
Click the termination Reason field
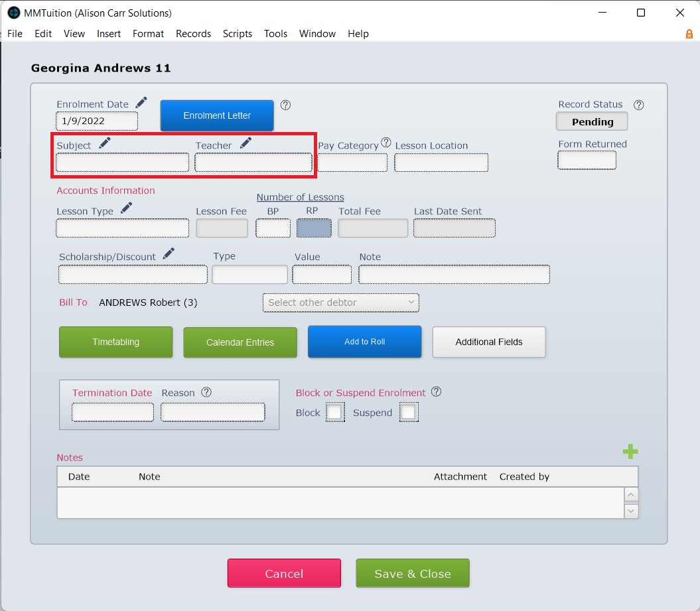[x=212, y=412]
